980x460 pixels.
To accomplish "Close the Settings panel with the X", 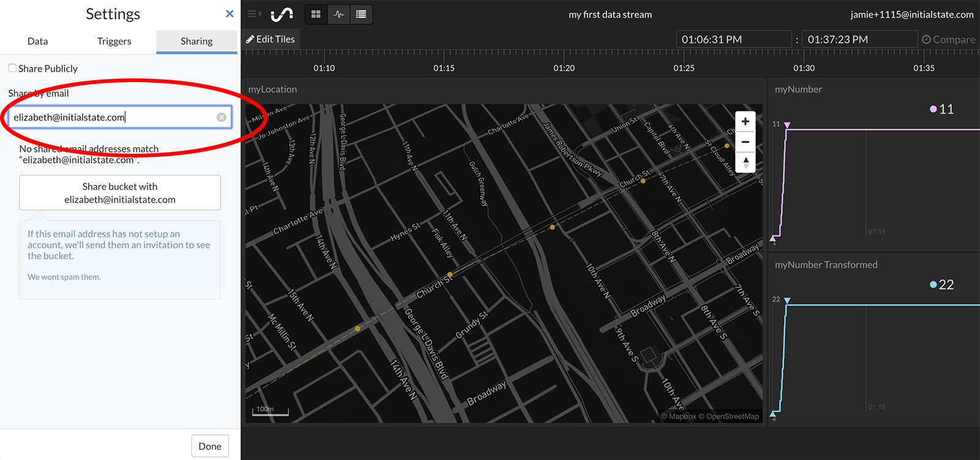I will (230, 13).
